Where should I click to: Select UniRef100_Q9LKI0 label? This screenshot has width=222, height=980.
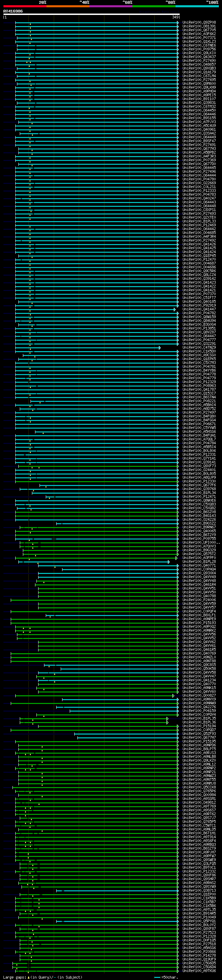click(x=199, y=53)
